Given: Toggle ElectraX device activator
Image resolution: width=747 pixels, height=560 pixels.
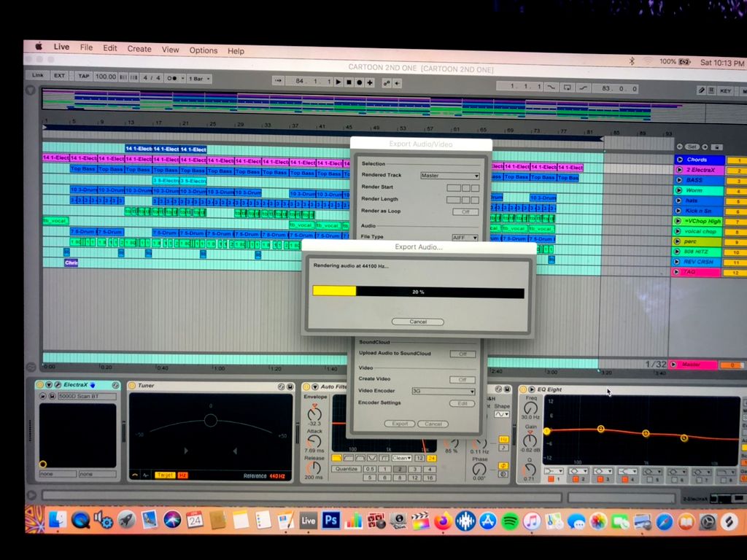Looking at the screenshot, I should point(40,385).
